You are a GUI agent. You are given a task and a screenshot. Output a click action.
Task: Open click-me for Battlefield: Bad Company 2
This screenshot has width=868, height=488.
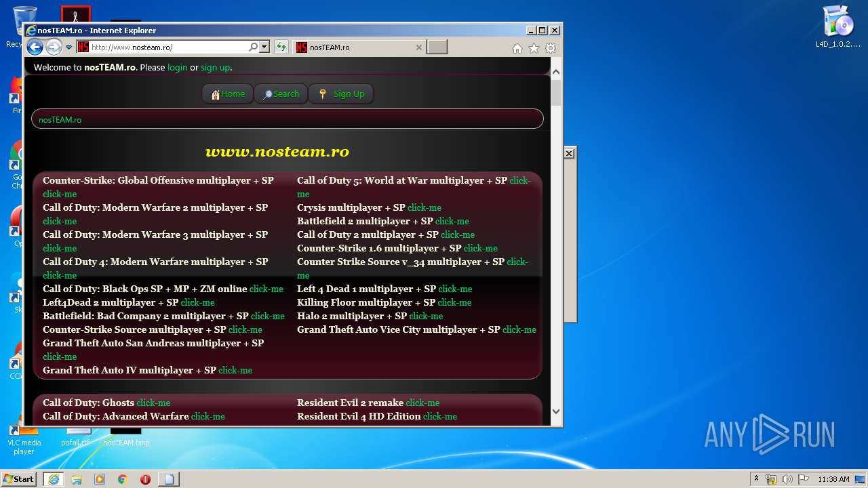pyautogui.click(x=268, y=316)
